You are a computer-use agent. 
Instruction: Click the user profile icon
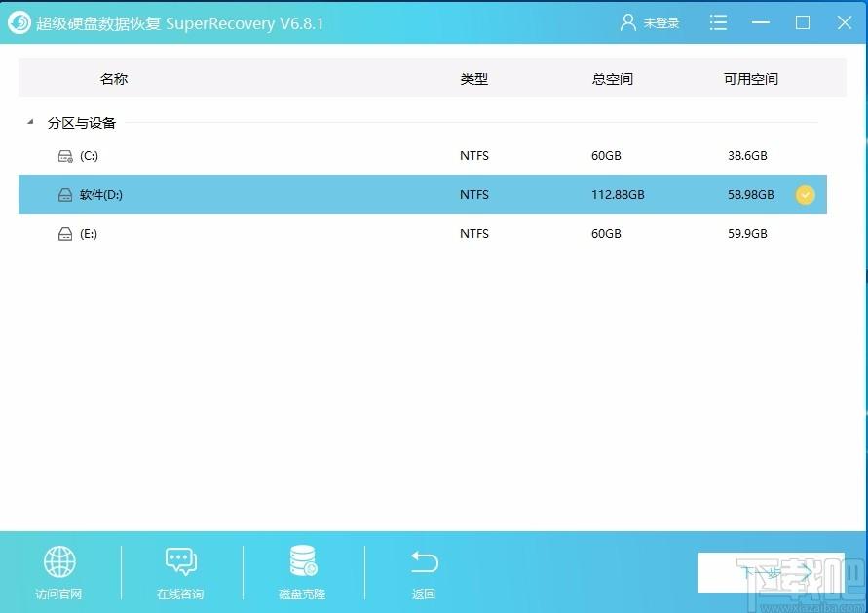tap(627, 22)
